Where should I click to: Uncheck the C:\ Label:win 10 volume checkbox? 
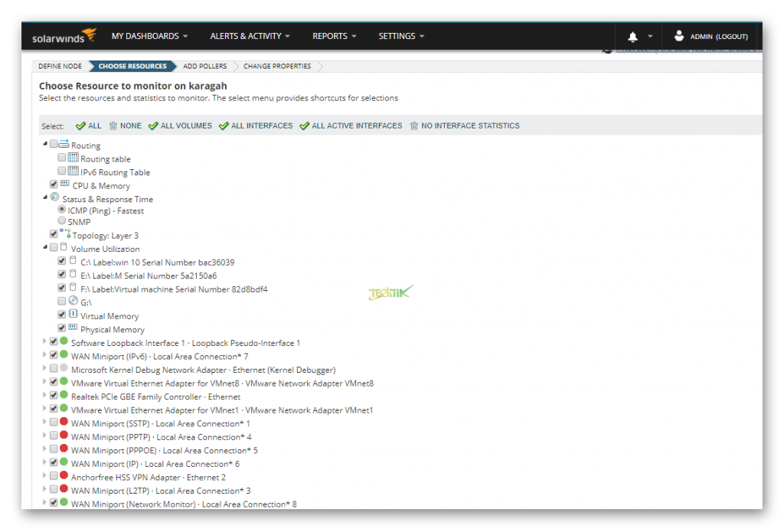(61, 260)
